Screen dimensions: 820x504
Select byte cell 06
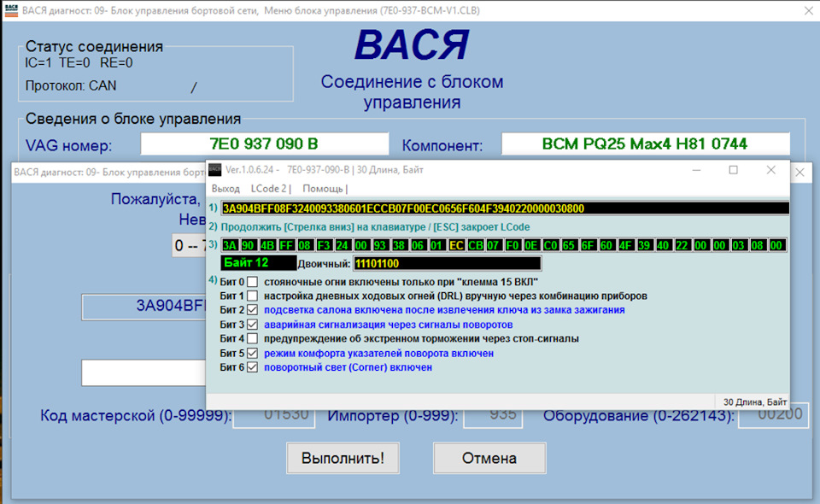[418, 245]
